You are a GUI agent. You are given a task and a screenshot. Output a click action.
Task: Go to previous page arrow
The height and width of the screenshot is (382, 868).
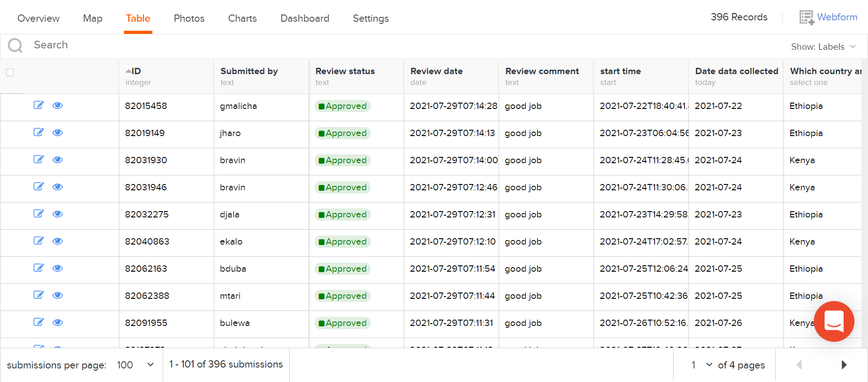799,365
